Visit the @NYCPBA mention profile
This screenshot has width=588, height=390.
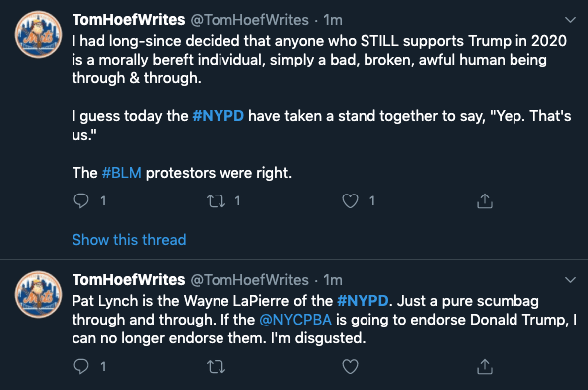(296, 320)
